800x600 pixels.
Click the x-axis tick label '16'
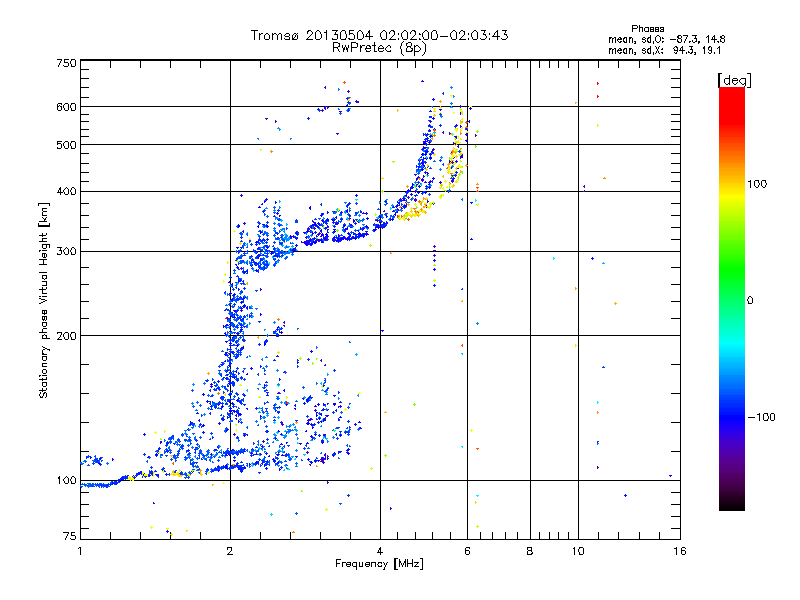click(x=680, y=551)
